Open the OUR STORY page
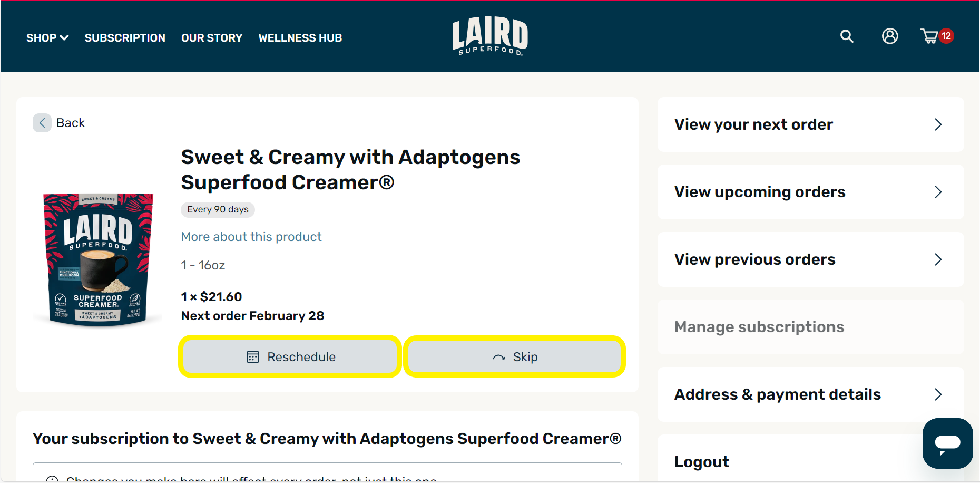 [x=212, y=37]
